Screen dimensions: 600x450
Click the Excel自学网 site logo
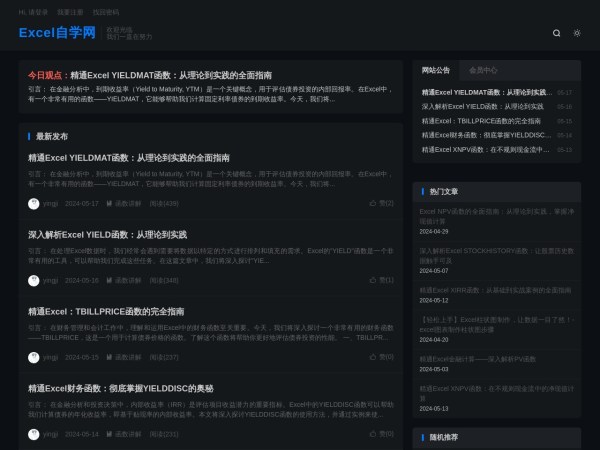point(57,33)
